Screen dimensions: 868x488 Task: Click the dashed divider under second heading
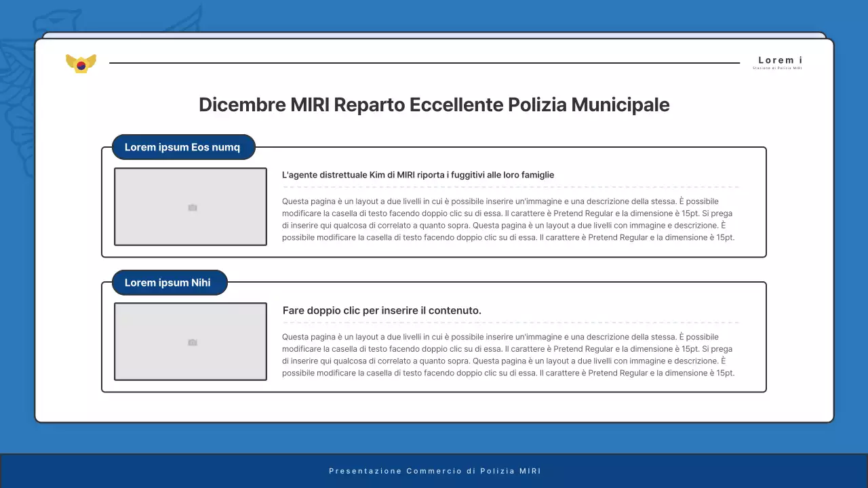click(510, 323)
